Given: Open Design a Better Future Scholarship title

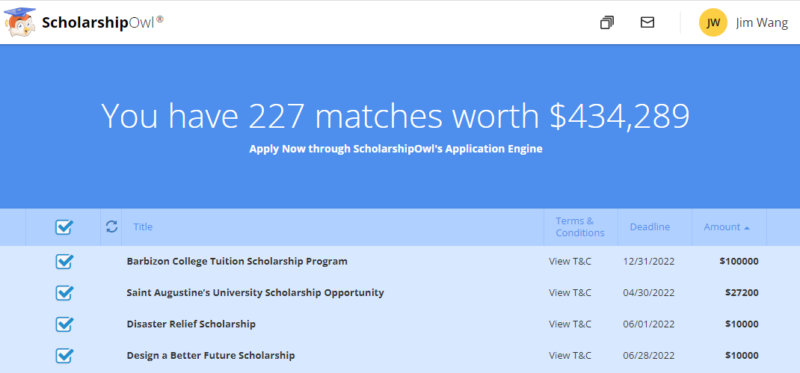Looking at the screenshot, I should (x=211, y=355).
